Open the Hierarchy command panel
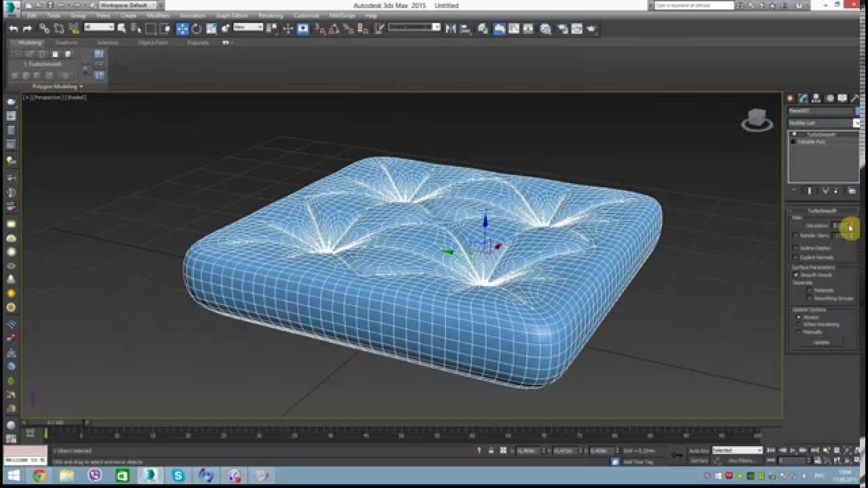Image resolution: width=868 pixels, height=488 pixels. tap(816, 98)
